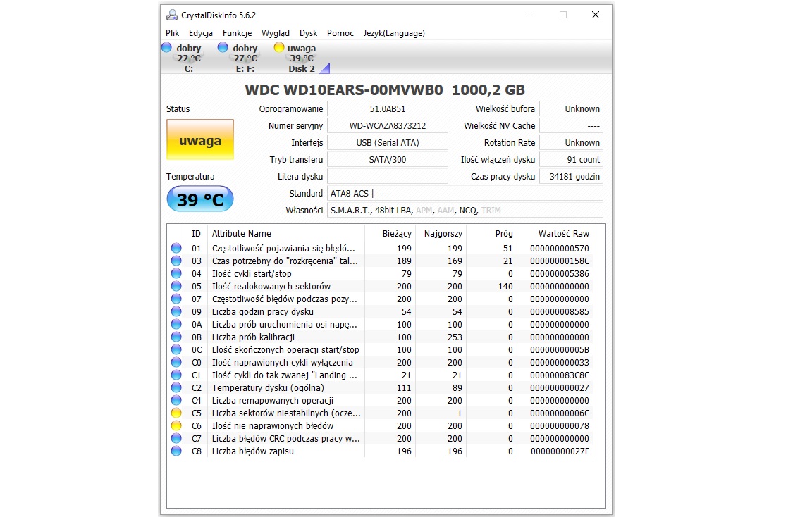
Task: Click the blue triangle disk indicator under Disk 2
Action: 325,68
